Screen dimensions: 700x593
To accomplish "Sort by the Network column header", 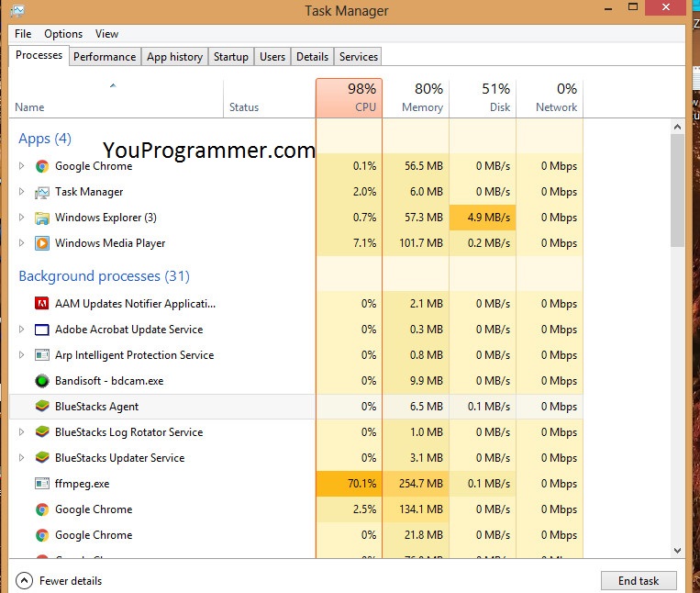I will click(550, 99).
